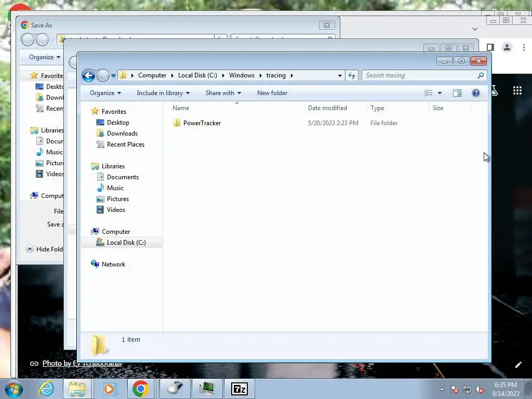Image resolution: width=532 pixels, height=399 pixels.
Task: Expand arrow after Windows in breadcrumb
Action: coord(261,75)
